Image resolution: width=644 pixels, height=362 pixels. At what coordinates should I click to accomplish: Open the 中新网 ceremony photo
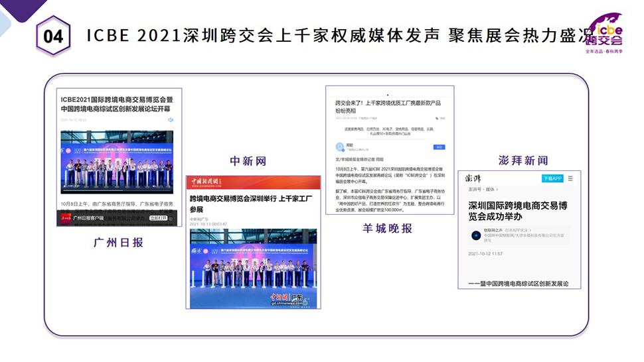coord(254,269)
